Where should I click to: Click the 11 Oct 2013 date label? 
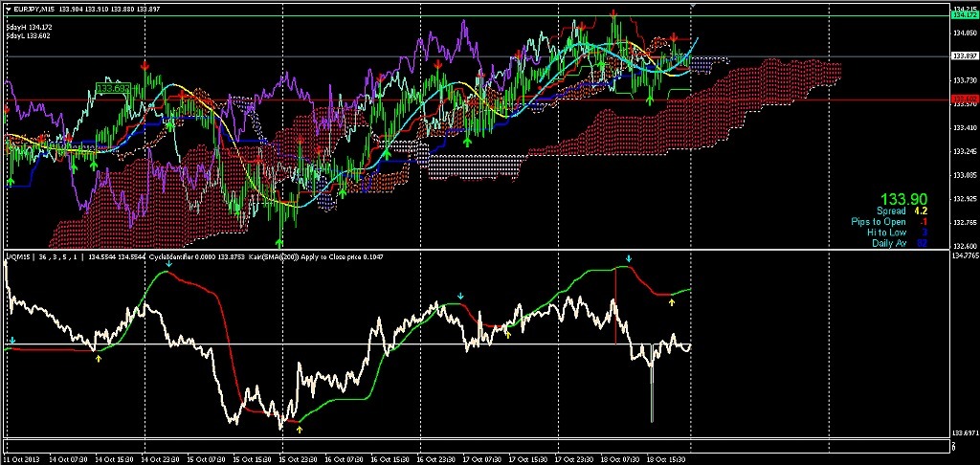[x=21, y=458]
